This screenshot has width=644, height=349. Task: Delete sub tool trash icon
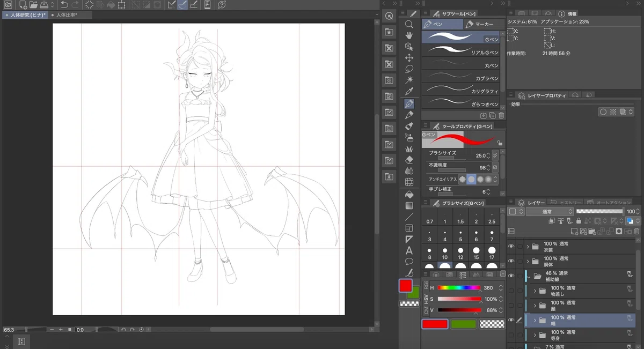pyautogui.click(x=501, y=115)
